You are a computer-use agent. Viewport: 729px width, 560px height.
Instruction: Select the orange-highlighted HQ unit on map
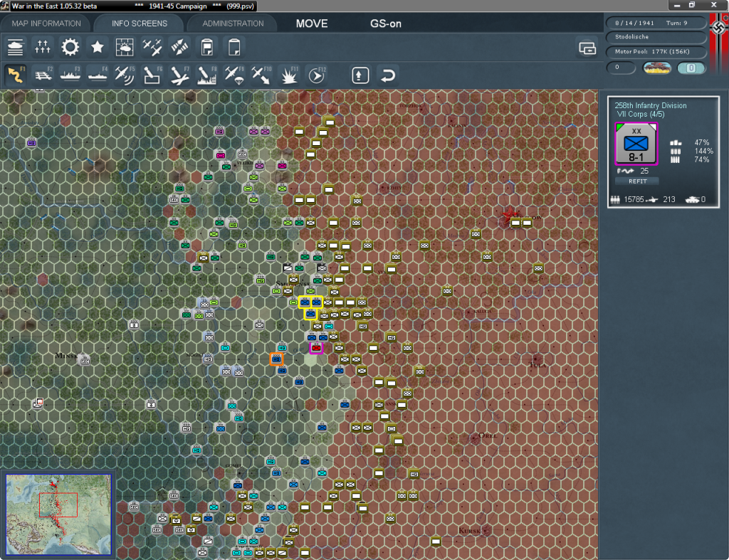coord(276,359)
